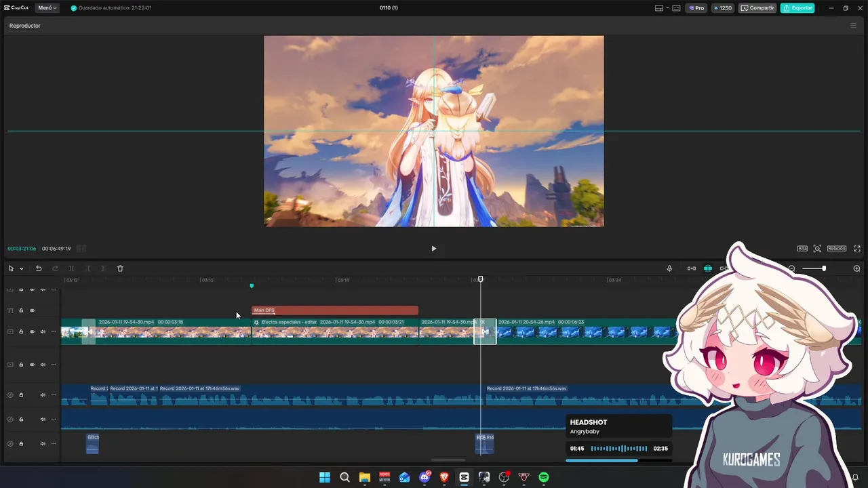Select the 2026-01-11 20-54-26.mp4 clip

(x=587, y=331)
